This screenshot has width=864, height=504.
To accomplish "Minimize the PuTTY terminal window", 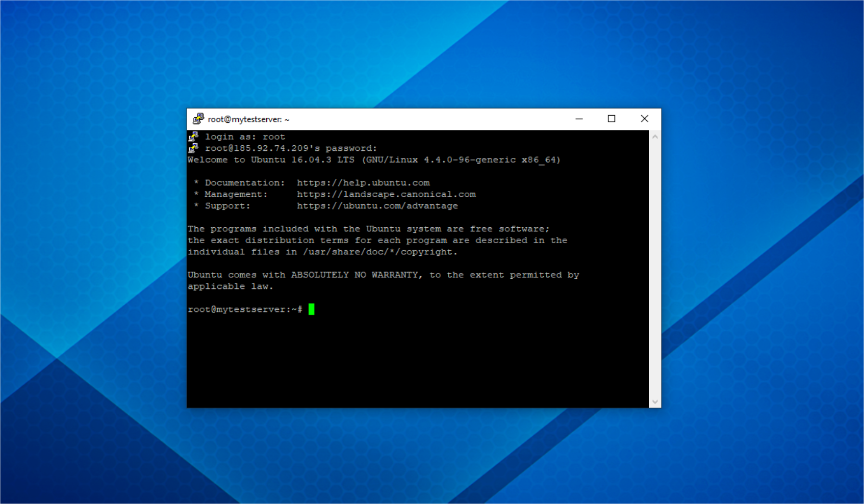I will 579,119.
